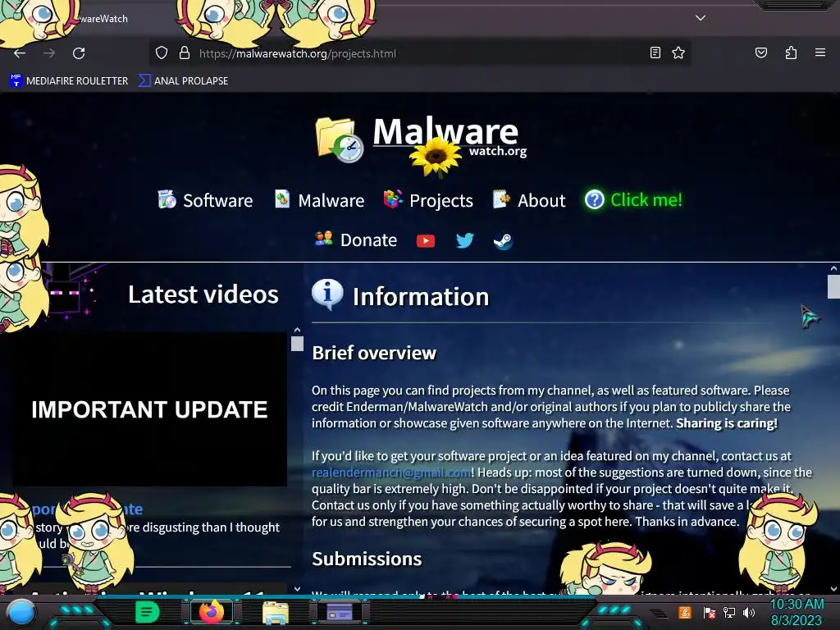Play the IMPORTANT UPDATE video thumbnail
This screenshot has height=630, width=840.
pyautogui.click(x=149, y=409)
